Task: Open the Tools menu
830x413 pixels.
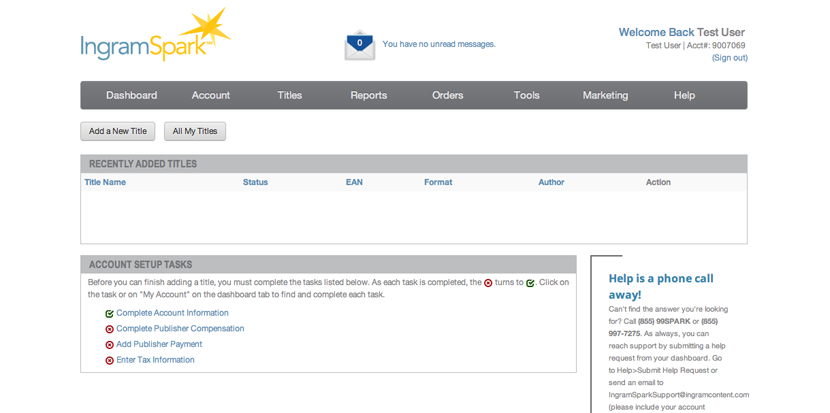Action: point(526,95)
